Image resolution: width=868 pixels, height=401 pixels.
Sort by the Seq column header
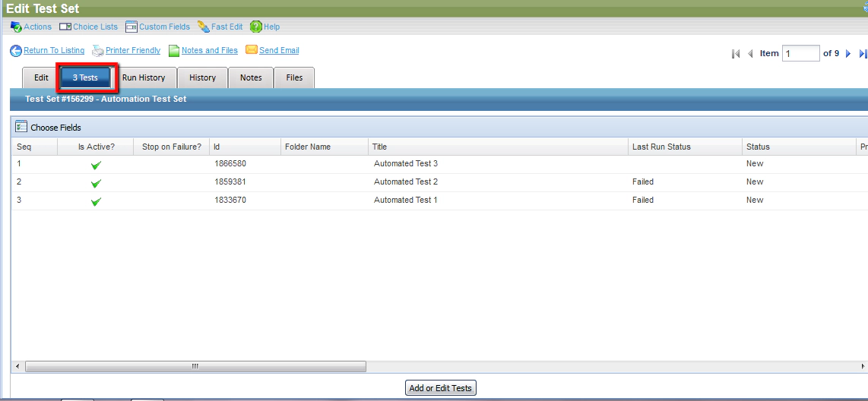click(34, 147)
